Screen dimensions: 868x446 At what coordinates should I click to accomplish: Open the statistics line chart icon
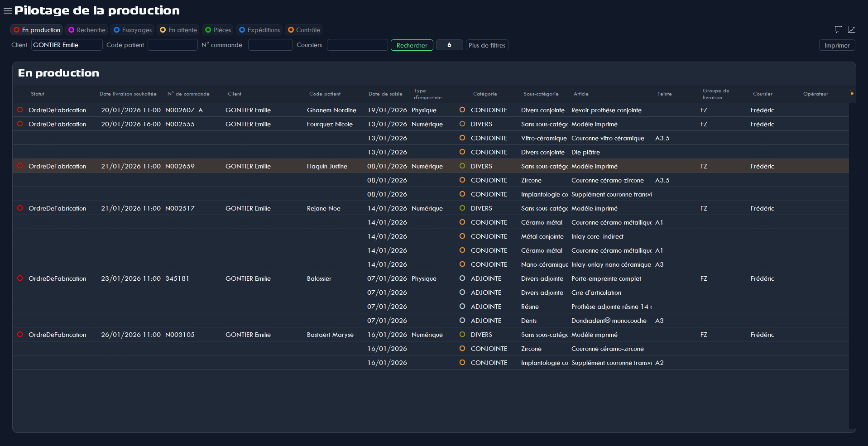pos(852,29)
